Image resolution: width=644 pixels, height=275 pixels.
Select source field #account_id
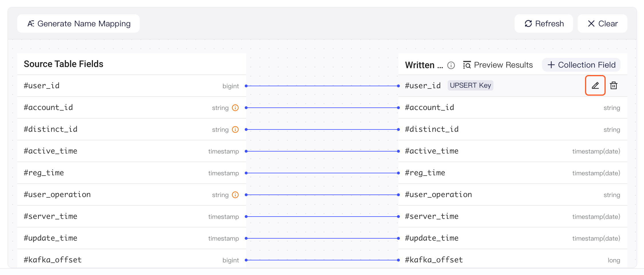132,107
